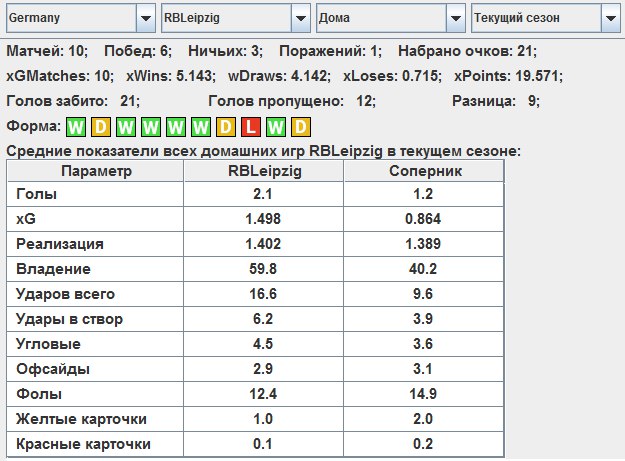Select the Владение row label
Image resolution: width=625 pixels, height=461 pixels.
pos(53,269)
